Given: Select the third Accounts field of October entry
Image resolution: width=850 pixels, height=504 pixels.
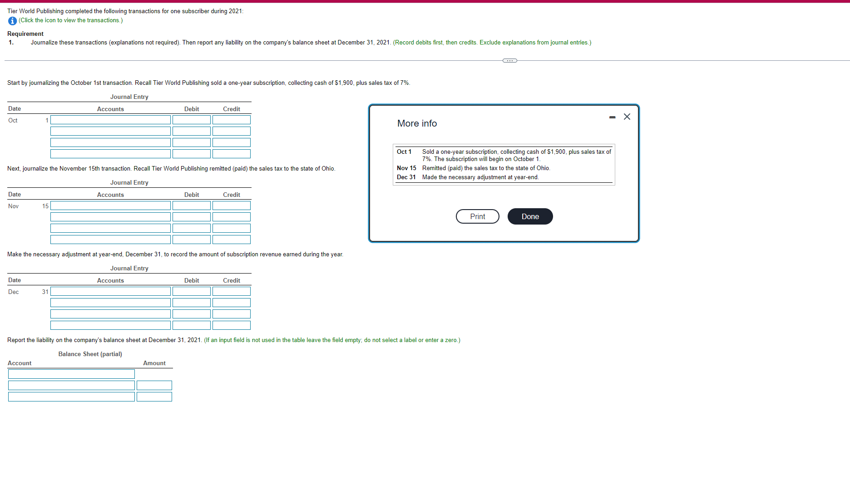Looking at the screenshot, I should (110, 142).
